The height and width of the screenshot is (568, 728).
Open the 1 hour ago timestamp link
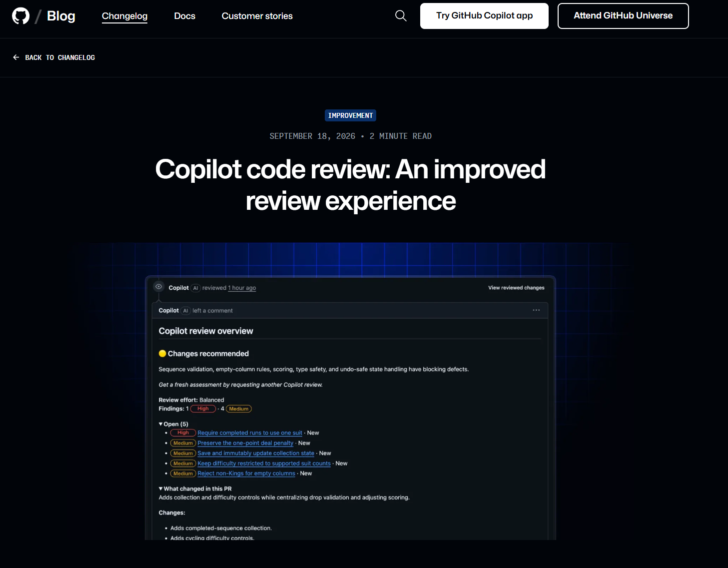point(242,288)
